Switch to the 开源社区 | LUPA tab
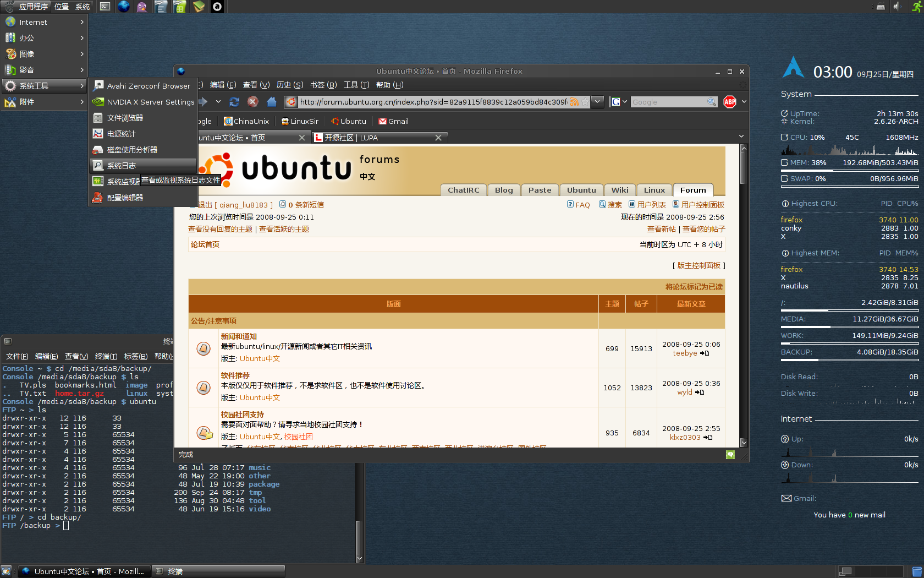This screenshot has width=924, height=578. [x=380, y=138]
